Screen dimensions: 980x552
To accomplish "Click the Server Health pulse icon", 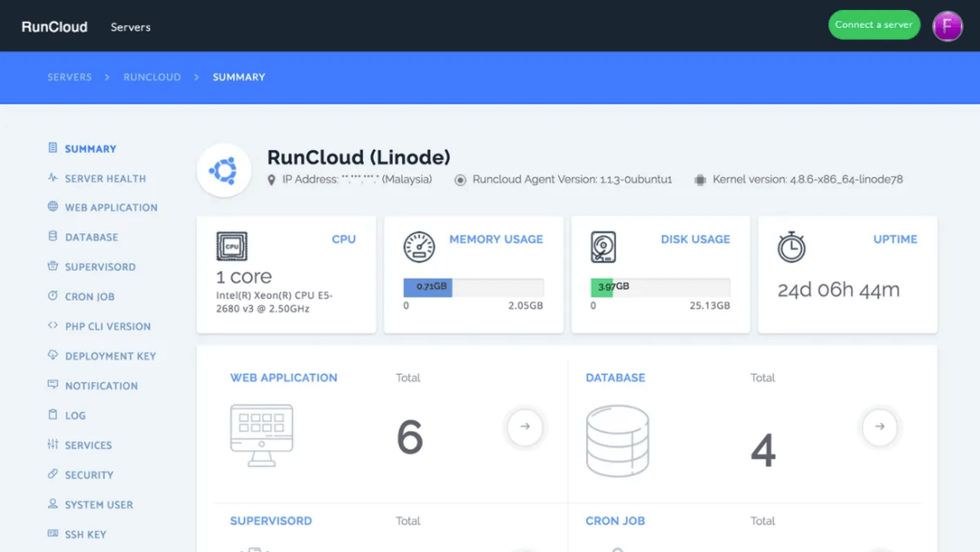I will pos(53,178).
